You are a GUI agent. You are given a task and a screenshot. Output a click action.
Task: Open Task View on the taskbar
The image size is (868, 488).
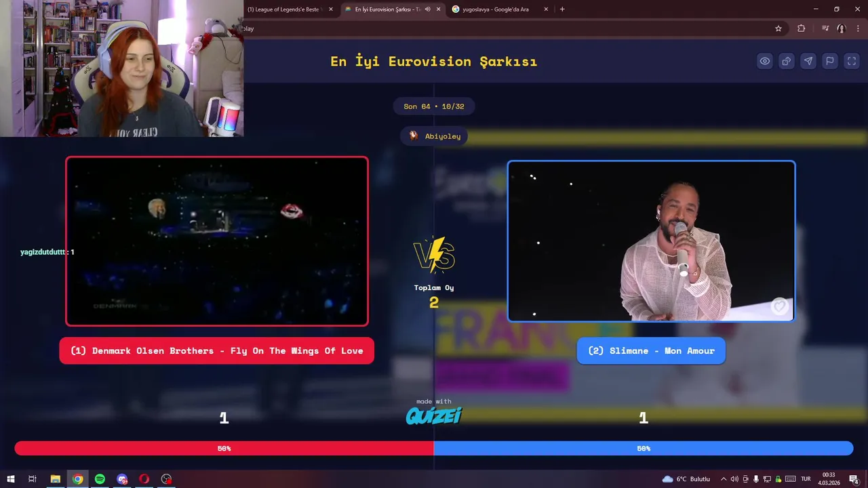click(x=32, y=479)
